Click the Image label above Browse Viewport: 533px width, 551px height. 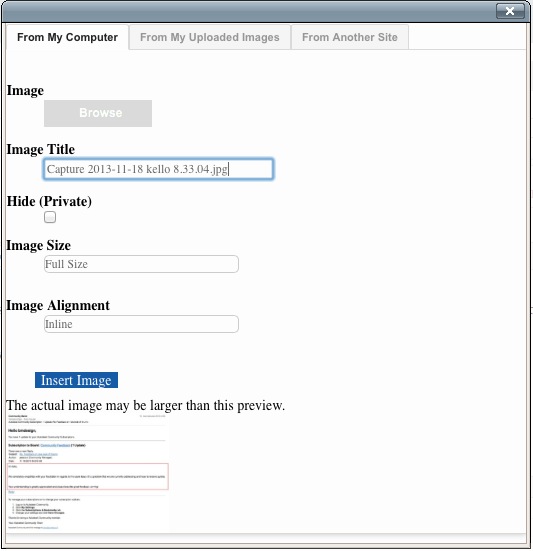(x=25, y=91)
